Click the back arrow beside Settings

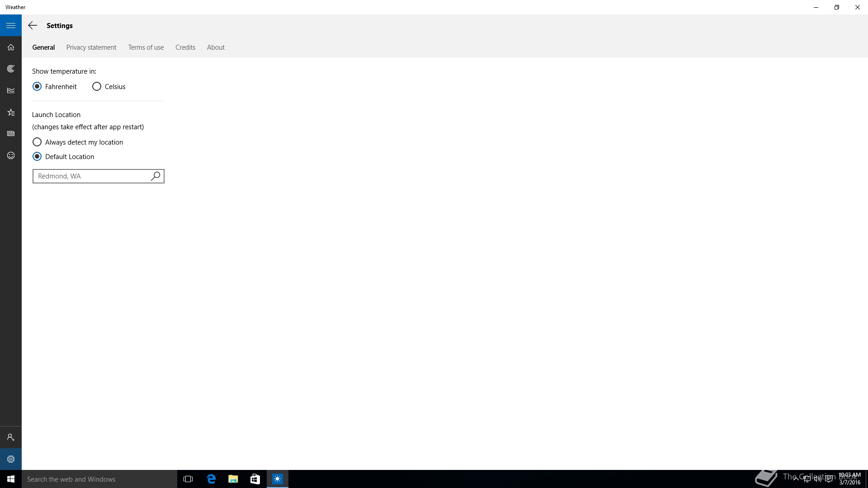click(33, 25)
